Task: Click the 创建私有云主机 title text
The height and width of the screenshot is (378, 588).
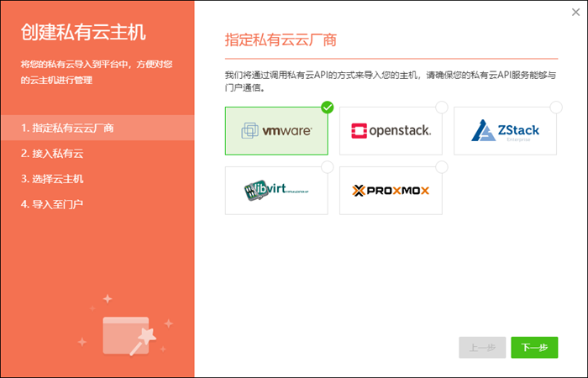Action: (x=83, y=32)
